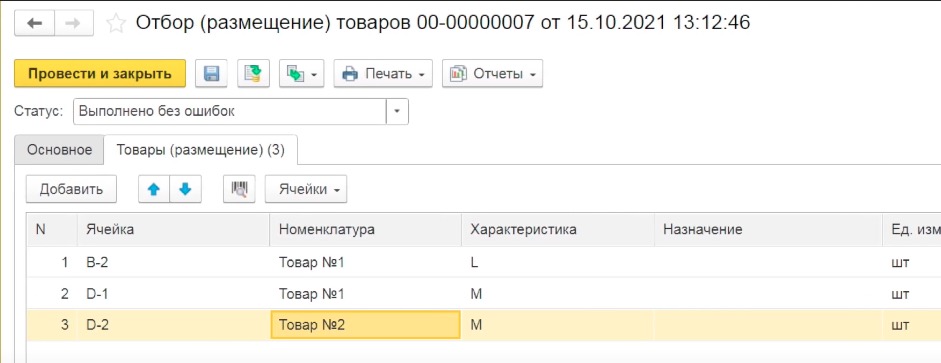
Task: Select cell D-2 in row 3
Action: [x=173, y=325]
